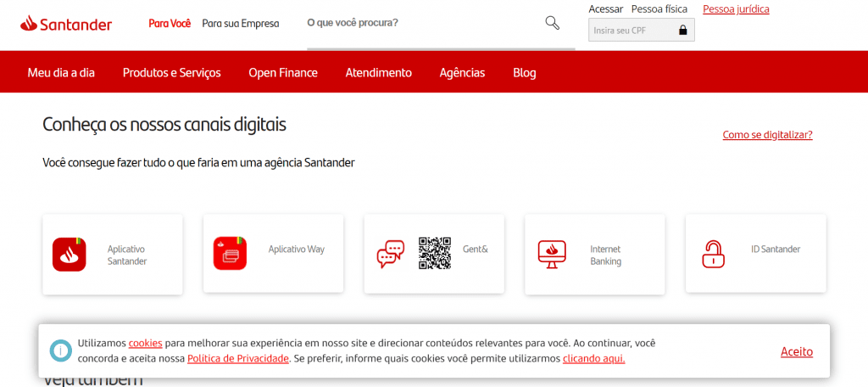
Task: Expand the Atendimento menu
Action: 378,73
